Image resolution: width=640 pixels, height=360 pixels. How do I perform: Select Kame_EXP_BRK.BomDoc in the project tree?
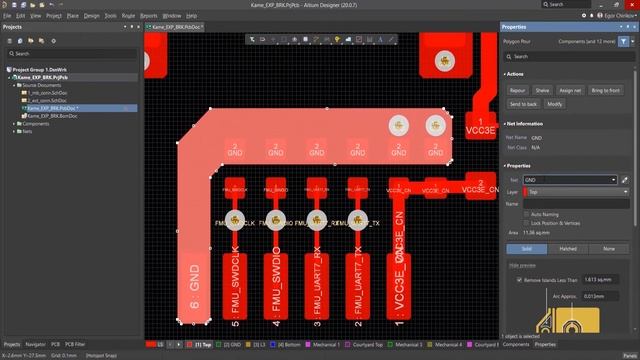[x=52, y=116]
